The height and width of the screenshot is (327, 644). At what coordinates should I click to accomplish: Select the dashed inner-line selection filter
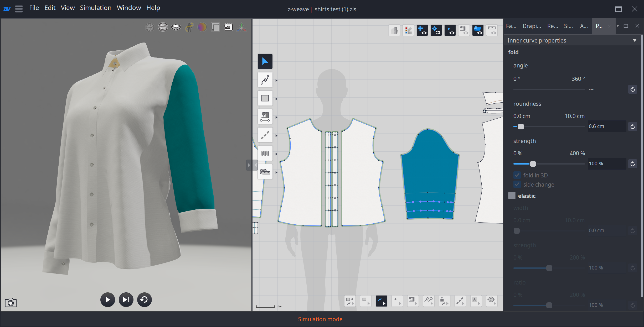point(460,301)
